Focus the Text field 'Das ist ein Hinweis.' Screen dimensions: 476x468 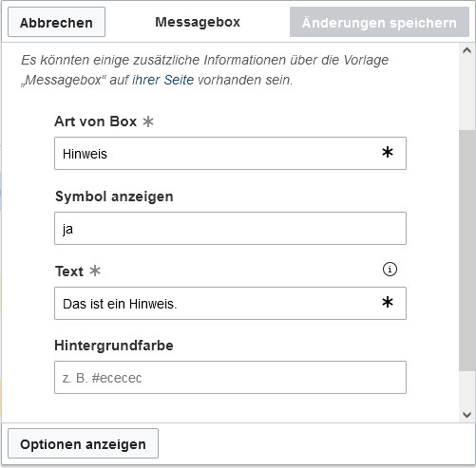point(230,304)
